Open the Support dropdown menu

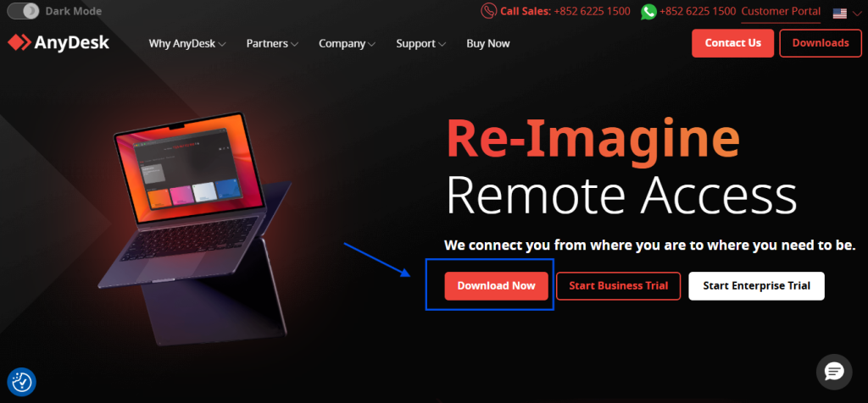click(421, 44)
